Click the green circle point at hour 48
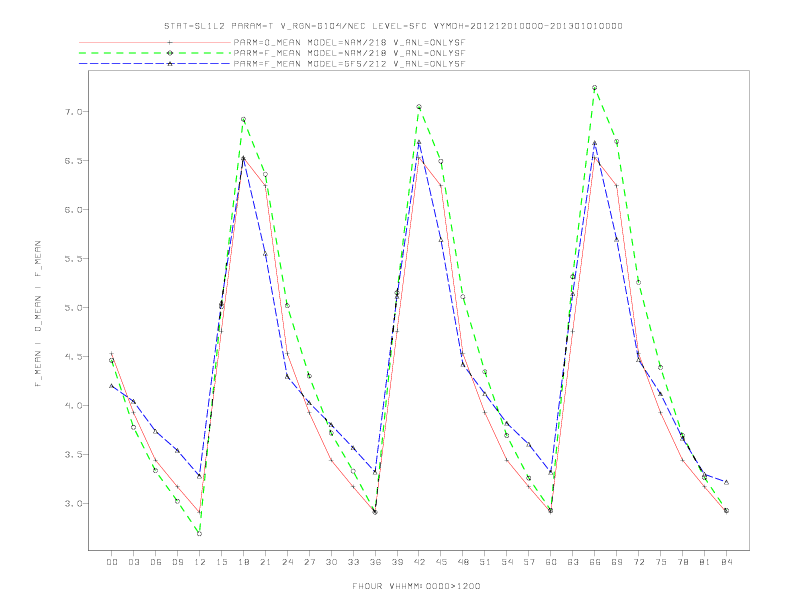792x612 pixels. click(463, 297)
